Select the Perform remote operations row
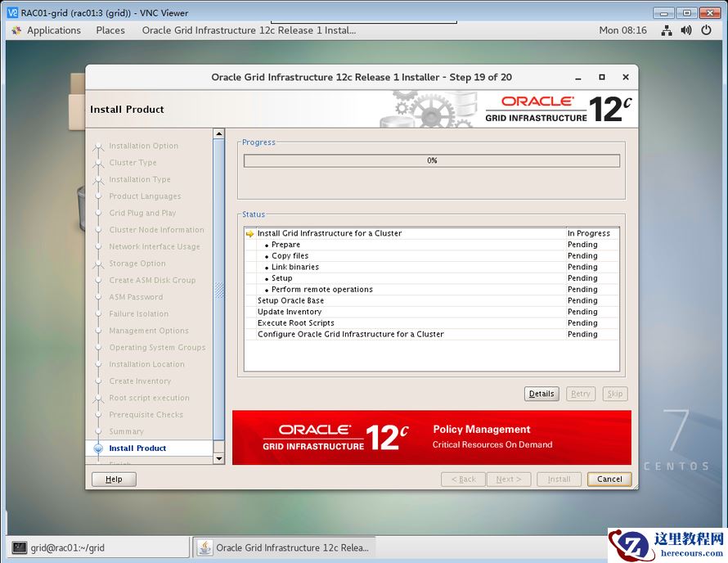728x563 pixels. pyautogui.click(x=432, y=289)
